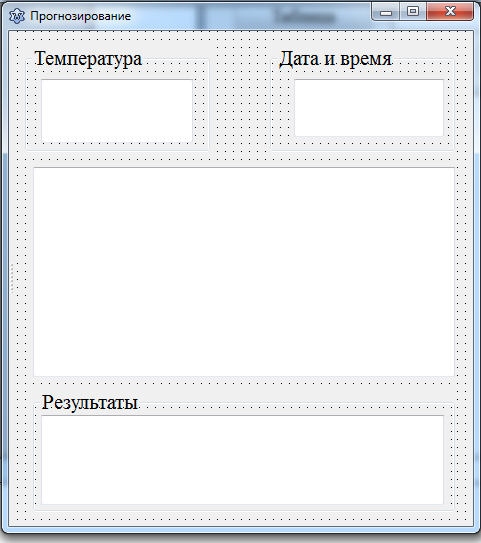The width and height of the screenshot is (481, 543).
Task: Select the Результаты group label
Action: point(90,402)
